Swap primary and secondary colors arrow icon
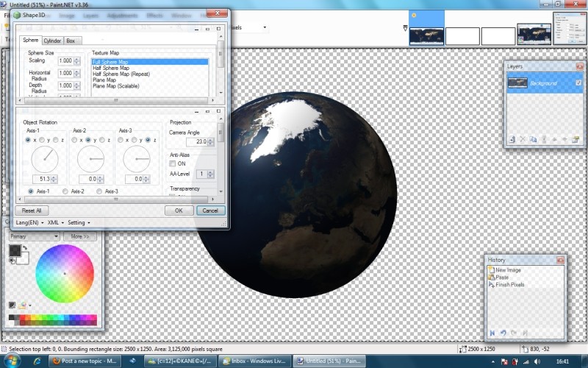Screen dimensions: 588x368 pos(25,248)
